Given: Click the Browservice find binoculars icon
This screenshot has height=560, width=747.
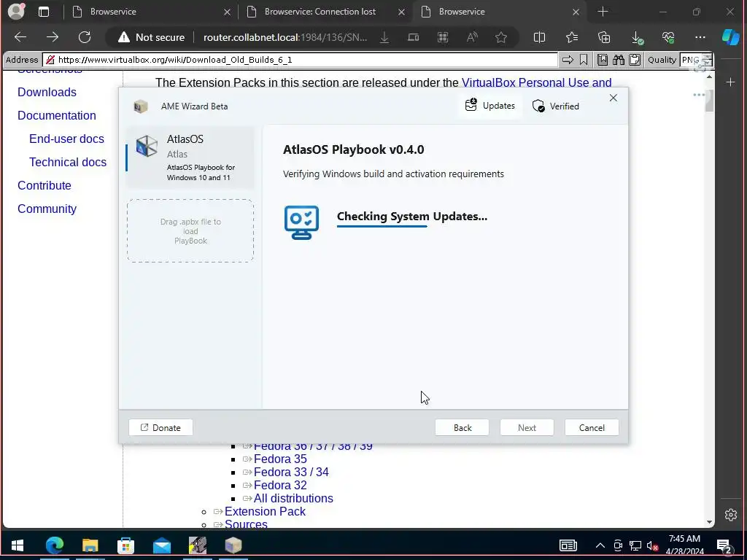Looking at the screenshot, I should pos(619,60).
